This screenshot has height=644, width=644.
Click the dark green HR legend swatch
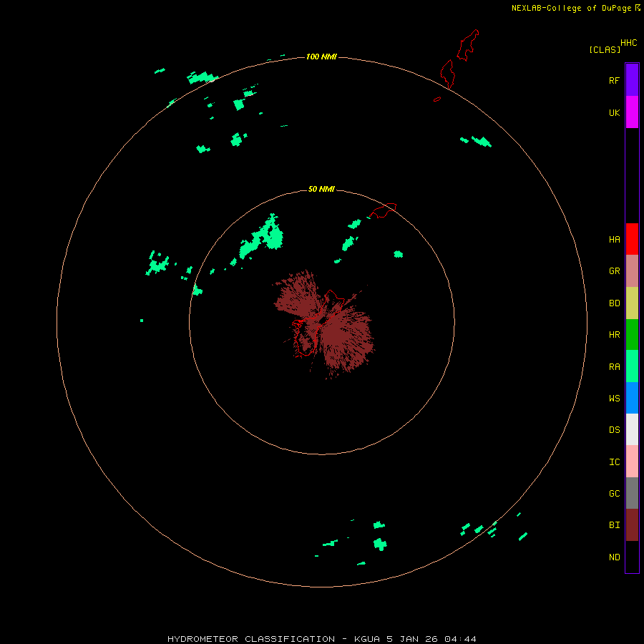(632, 335)
